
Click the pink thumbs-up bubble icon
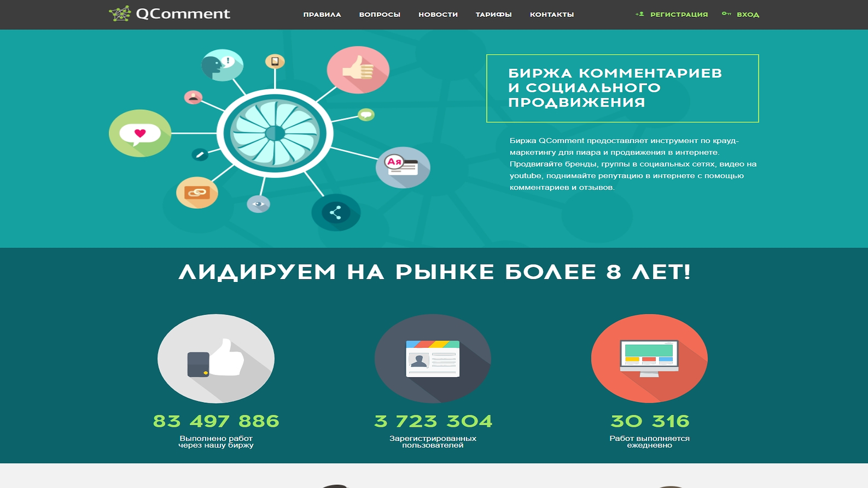[358, 70]
